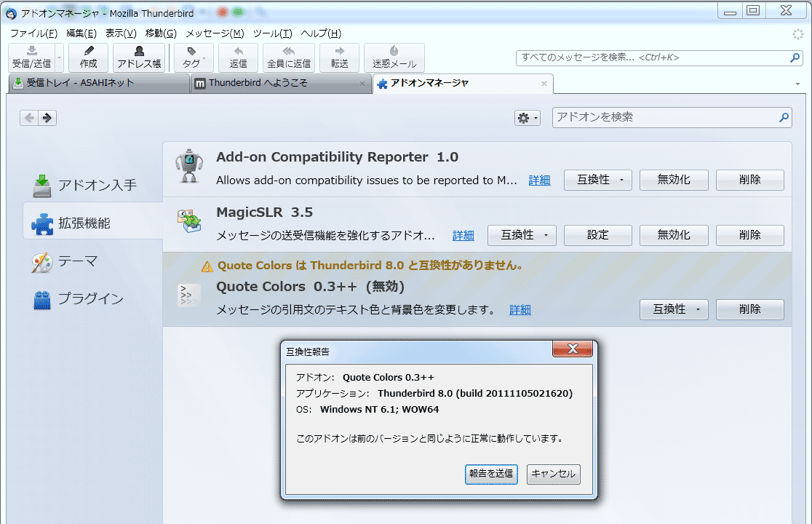The width and height of the screenshot is (812, 524).
Task: Remove MagicSLR with 削除 button
Action: pos(750,235)
